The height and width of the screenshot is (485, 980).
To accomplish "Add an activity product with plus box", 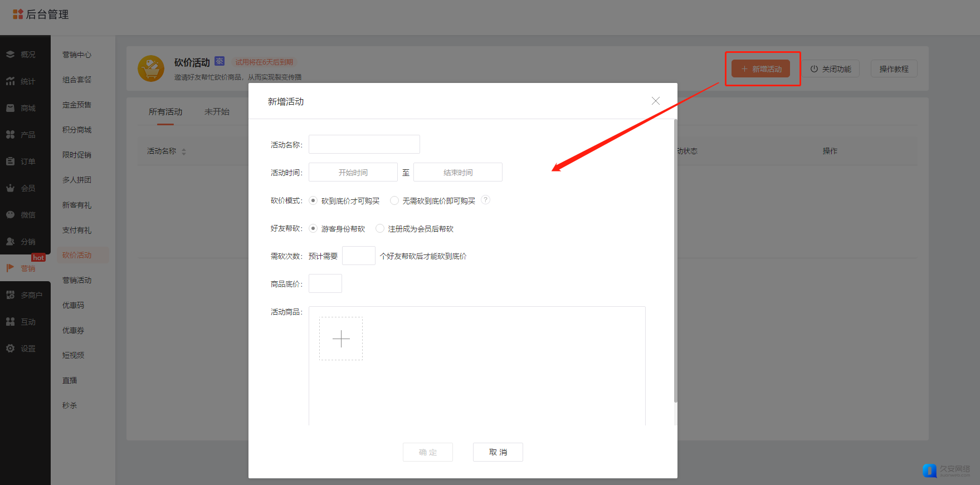I will pyautogui.click(x=341, y=339).
